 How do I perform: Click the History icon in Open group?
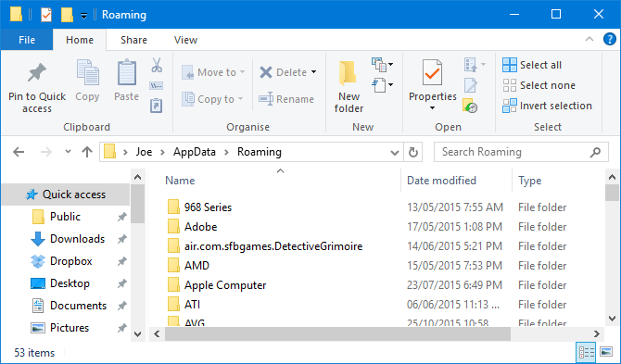coord(470,106)
